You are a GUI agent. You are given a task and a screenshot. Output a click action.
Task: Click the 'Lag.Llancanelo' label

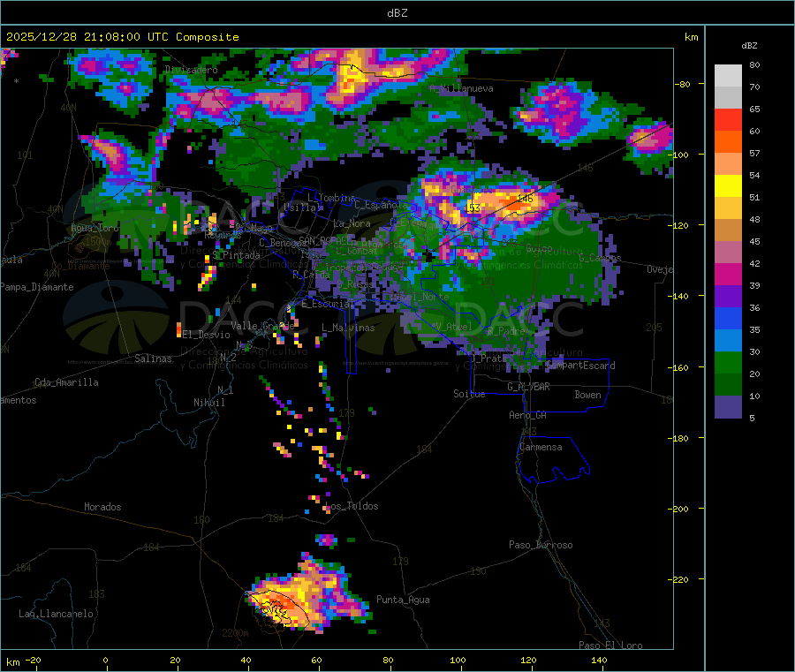[x=56, y=615]
